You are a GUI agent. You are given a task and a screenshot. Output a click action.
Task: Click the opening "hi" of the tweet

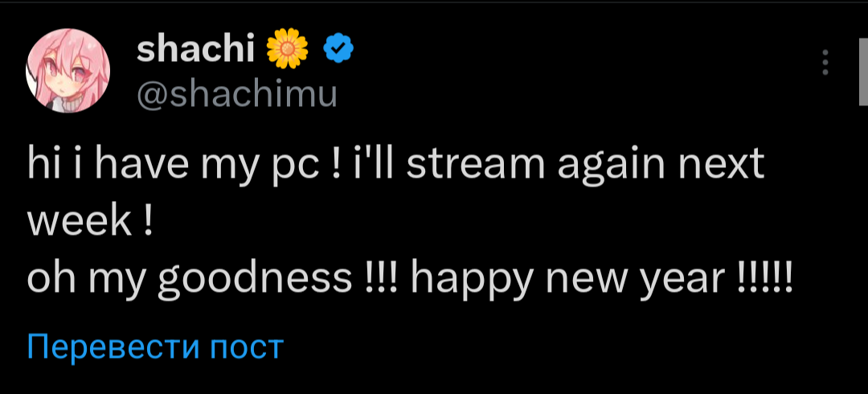(x=43, y=167)
